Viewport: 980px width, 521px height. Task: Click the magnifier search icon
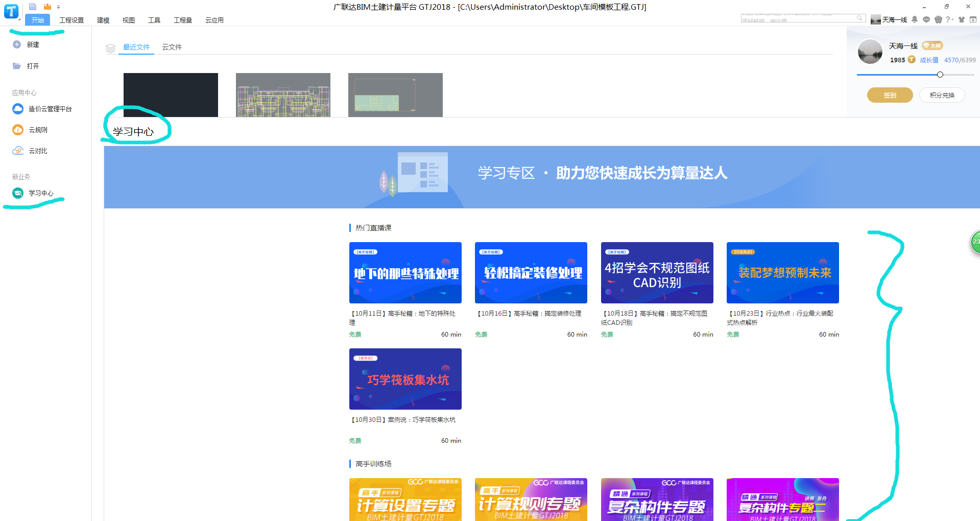click(860, 18)
